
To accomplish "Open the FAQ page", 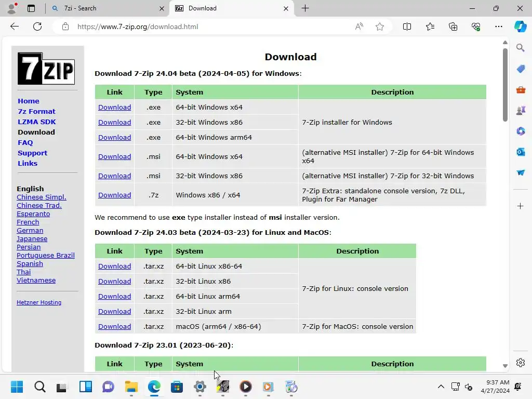I will (25, 142).
